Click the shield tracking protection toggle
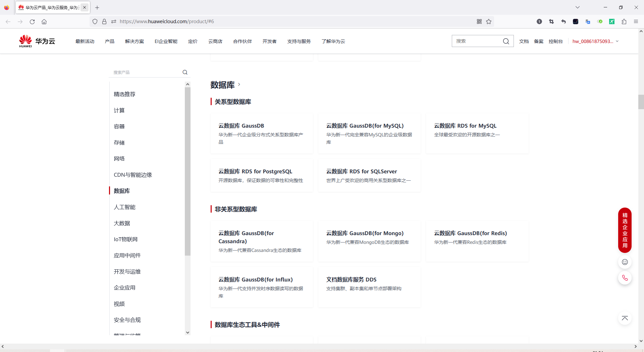Image resolution: width=644 pixels, height=352 pixels. [95, 21]
